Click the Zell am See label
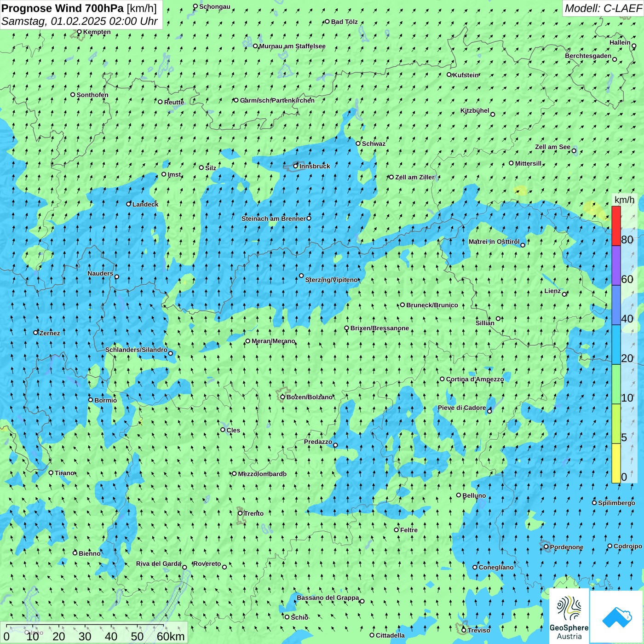Screen dimensions: 644x644 tap(552, 147)
